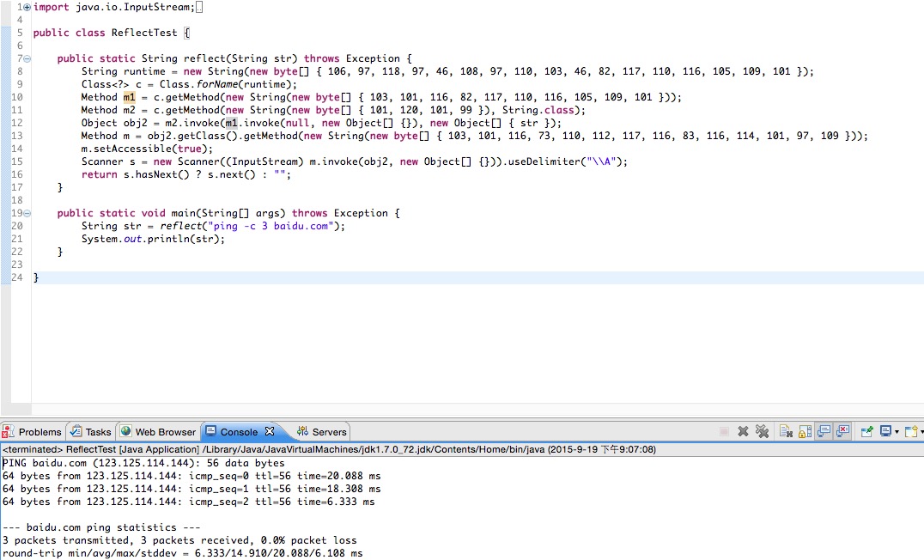The height and width of the screenshot is (560, 924).
Task: Click "runtime" in the declaration on line 8
Action: pos(144,71)
